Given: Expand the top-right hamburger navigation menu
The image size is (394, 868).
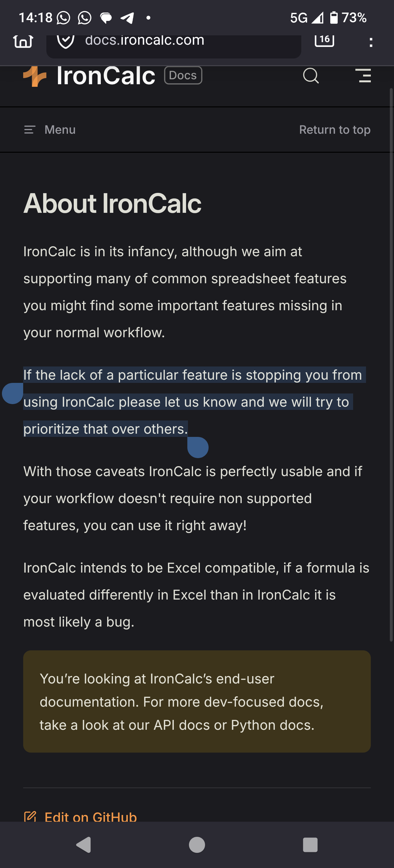Looking at the screenshot, I should 364,76.
